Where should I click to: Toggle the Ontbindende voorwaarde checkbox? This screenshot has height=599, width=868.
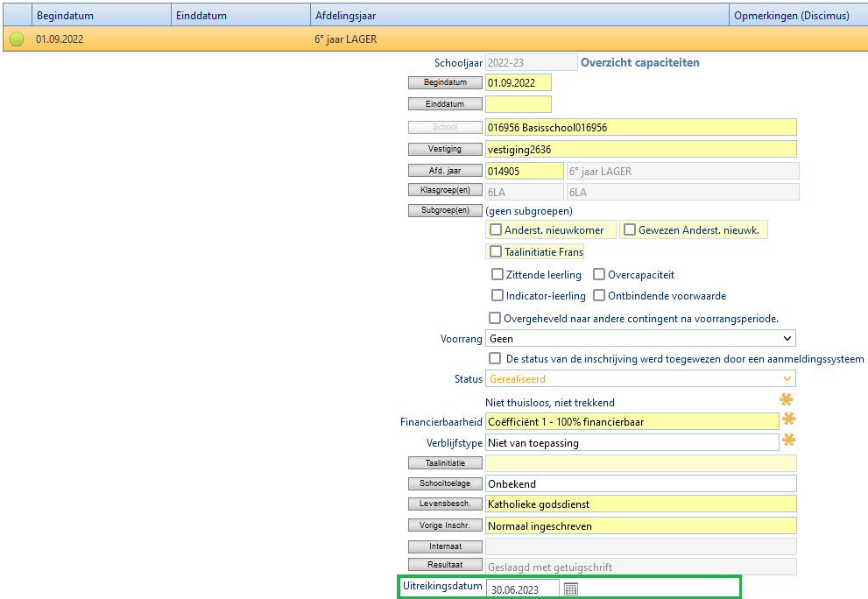pyautogui.click(x=599, y=296)
